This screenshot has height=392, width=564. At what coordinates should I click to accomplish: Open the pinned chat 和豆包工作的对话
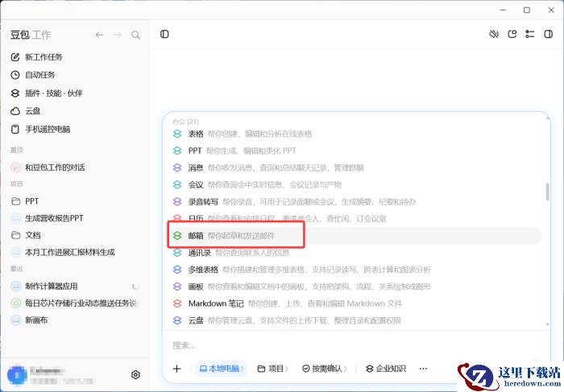pyautogui.click(x=75, y=167)
